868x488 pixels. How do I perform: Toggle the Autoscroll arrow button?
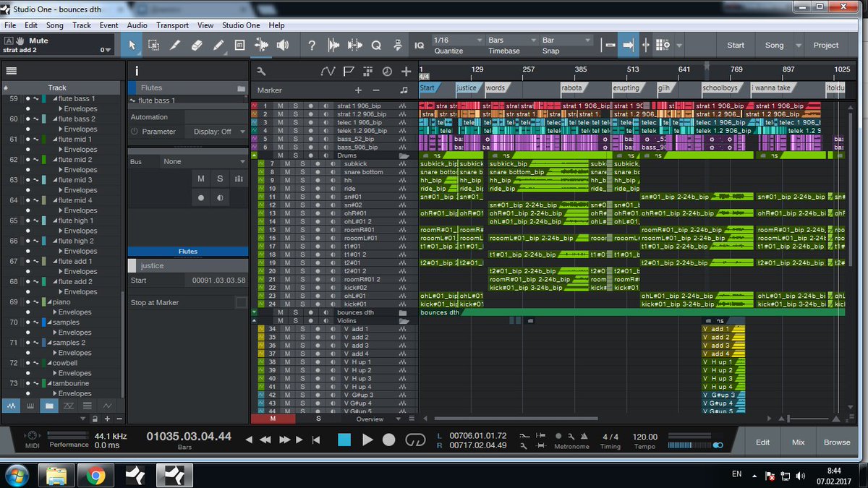tap(628, 46)
